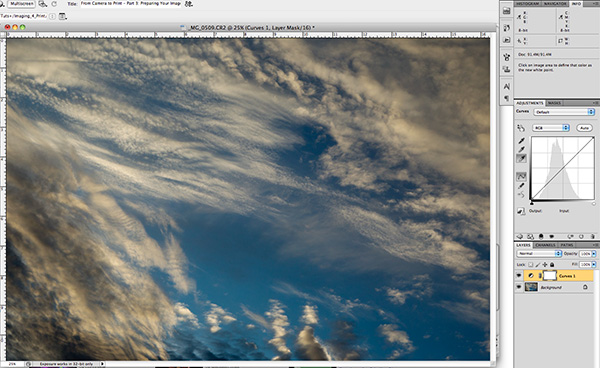600x368 pixels.
Task: Toggle Adjustment layer visibility eye in Adjustments panel
Action: [x=551, y=237]
